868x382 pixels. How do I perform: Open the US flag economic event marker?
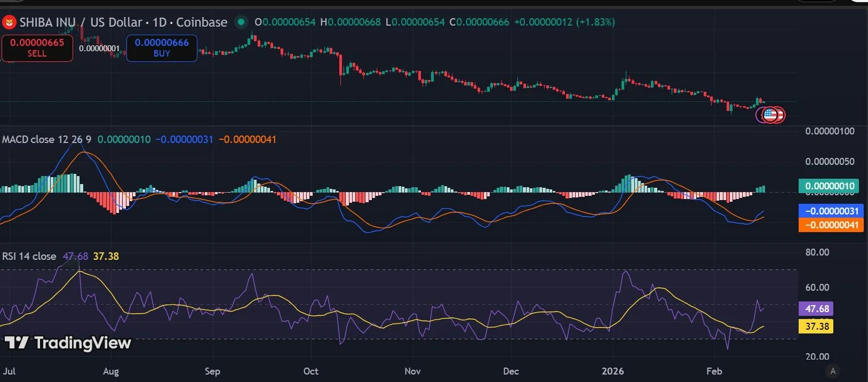click(770, 114)
